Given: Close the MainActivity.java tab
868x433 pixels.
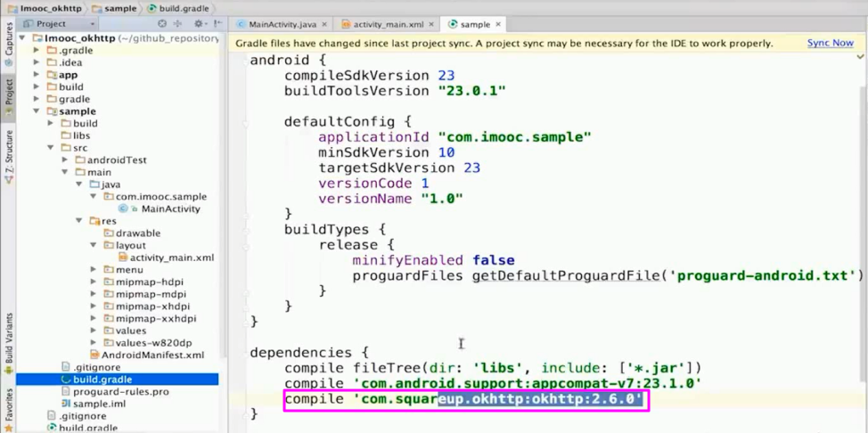Looking at the screenshot, I should (x=323, y=24).
